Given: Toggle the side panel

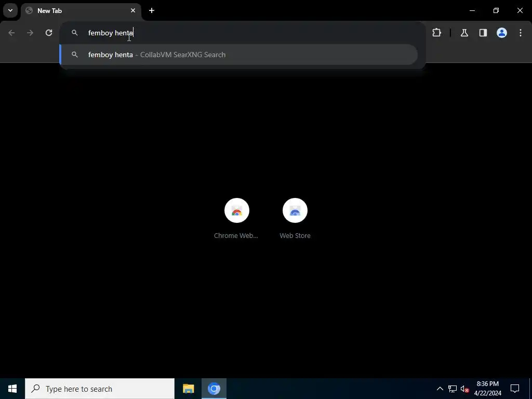Looking at the screenshot, I should tap(483, 33).
